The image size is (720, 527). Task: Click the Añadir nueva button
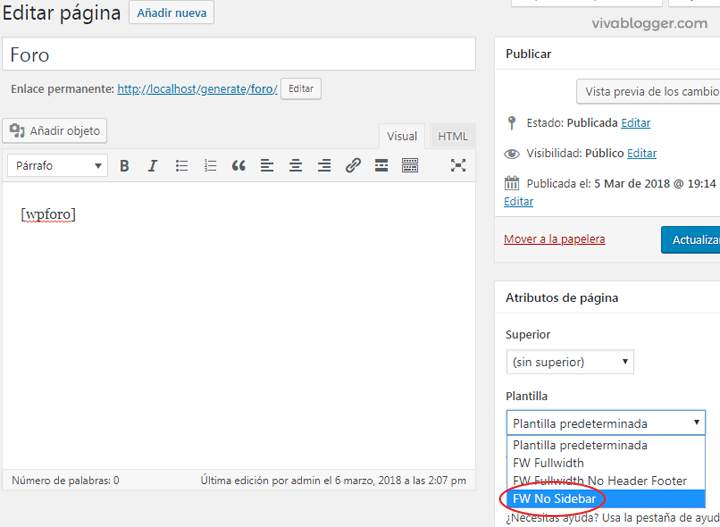point(171,13)
